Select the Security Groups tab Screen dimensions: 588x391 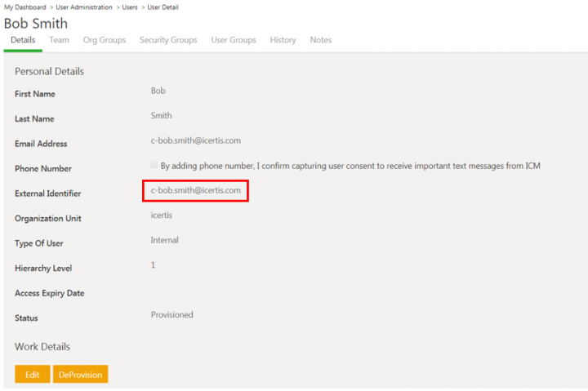168,40
